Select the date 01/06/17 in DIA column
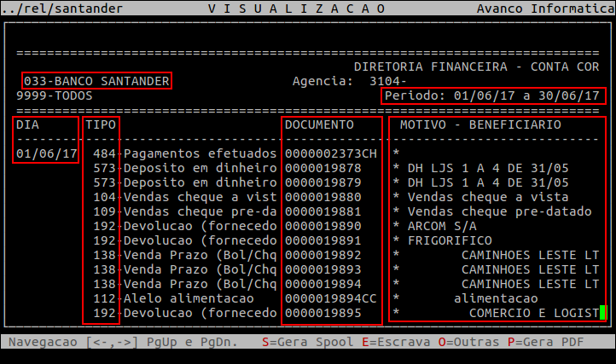Image resolution: width=616 pixels, height=364 pixels. point(47,153)
